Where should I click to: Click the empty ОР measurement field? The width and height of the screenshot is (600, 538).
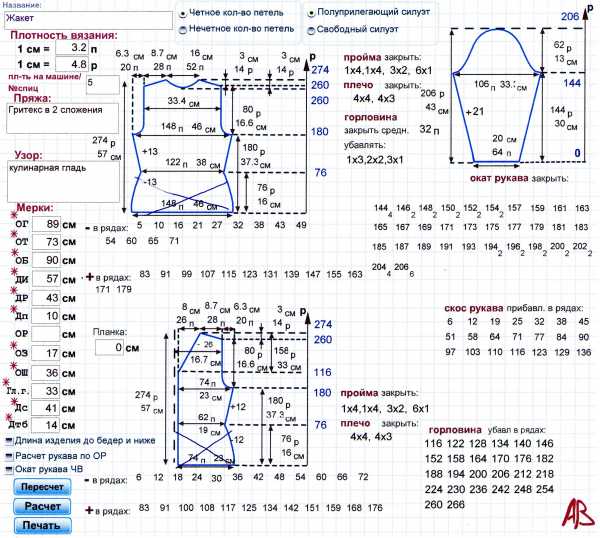pyautogui.click(x=46, y=335)
